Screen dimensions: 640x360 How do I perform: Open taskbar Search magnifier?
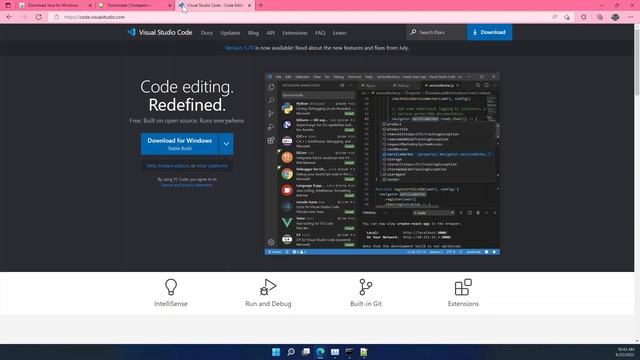pos(291,352)
